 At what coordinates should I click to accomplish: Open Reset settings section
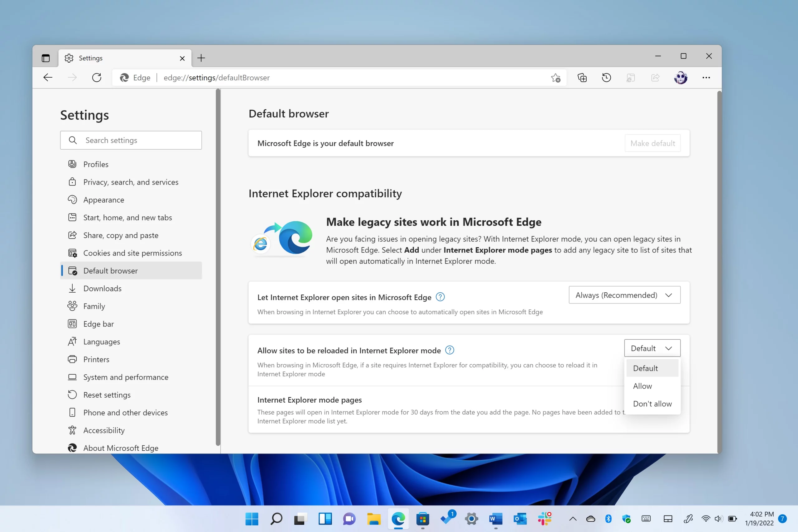(x=107, y=394)
